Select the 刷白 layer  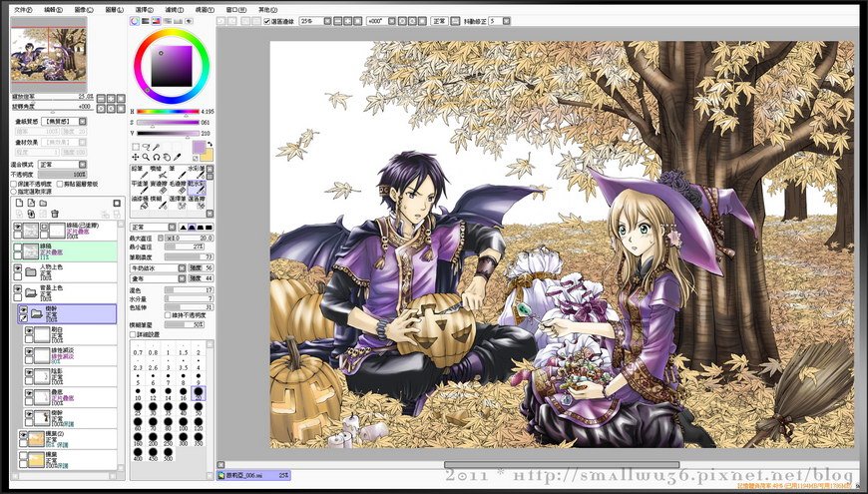[70, 334]
